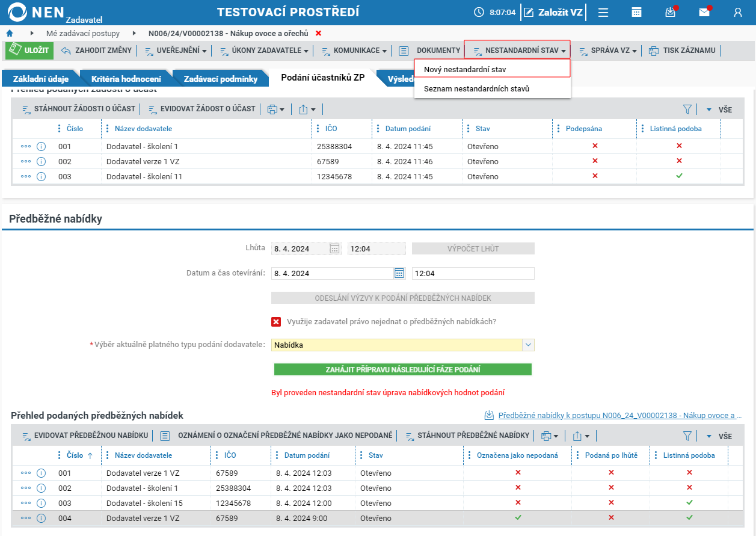Open calendar picker for Datum a čas otevírání

399,274
